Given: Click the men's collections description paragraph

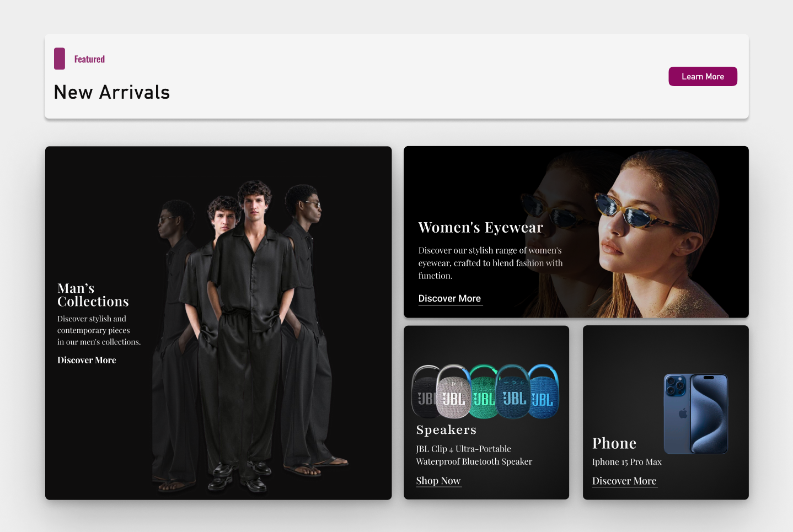Looking at the screenshot, I should 99,330.
